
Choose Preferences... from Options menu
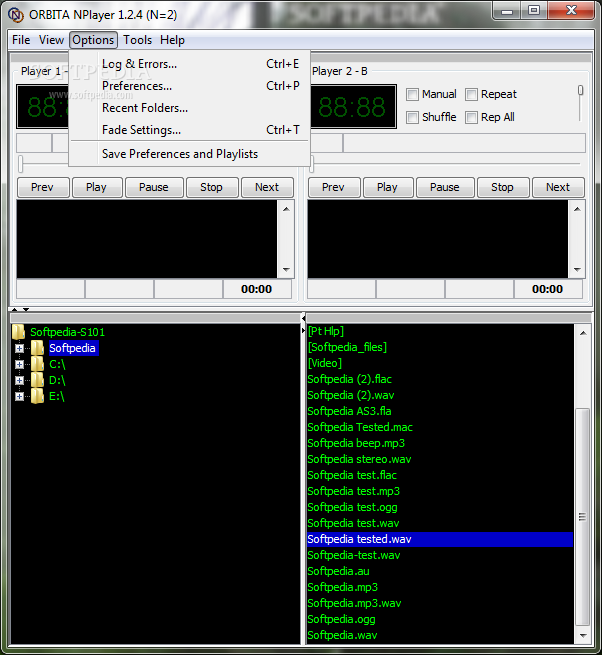point(190,86)
